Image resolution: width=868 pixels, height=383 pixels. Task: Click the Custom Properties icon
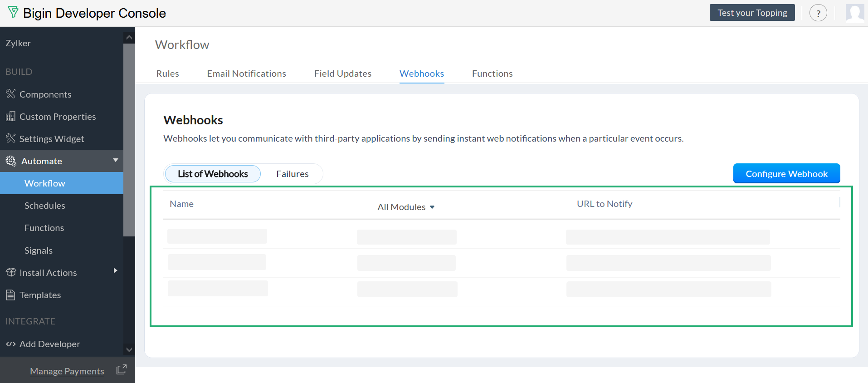click(10, 116)
